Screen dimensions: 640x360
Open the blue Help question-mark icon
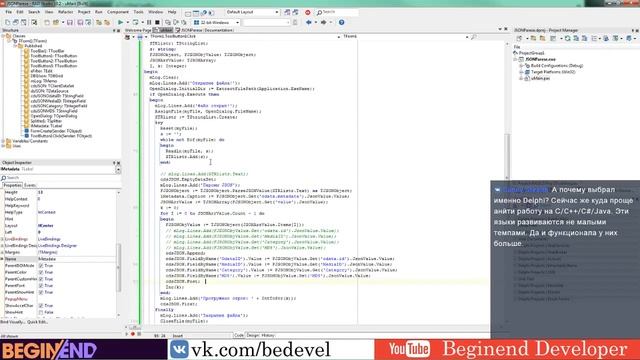[341, 22]
